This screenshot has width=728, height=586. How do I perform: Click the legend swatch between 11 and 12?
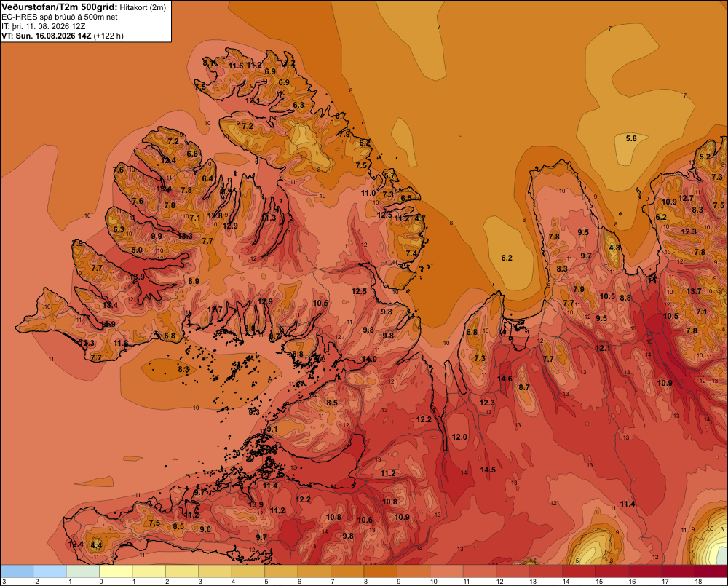coord(480,571)
